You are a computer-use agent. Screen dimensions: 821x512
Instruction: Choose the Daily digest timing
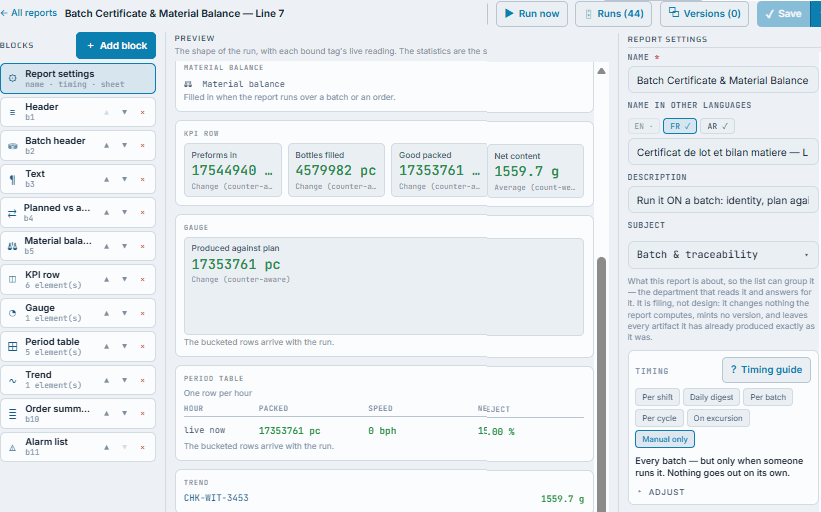point(711,397)
